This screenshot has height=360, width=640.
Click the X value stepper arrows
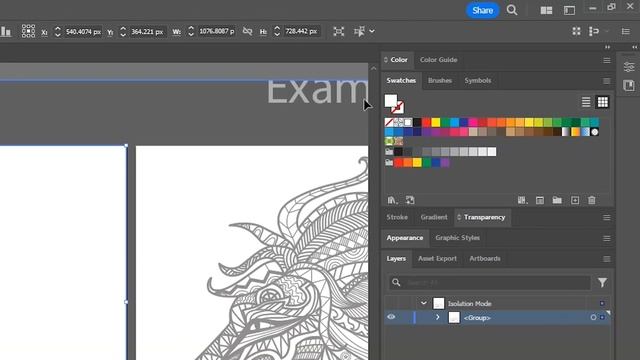58,31
